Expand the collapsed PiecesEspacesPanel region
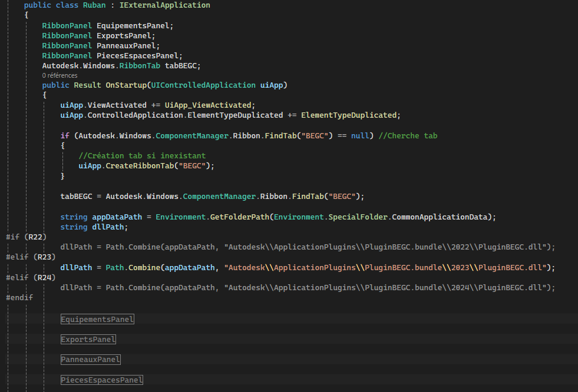This screenshot has height=392, width=578. click(102, 380)
